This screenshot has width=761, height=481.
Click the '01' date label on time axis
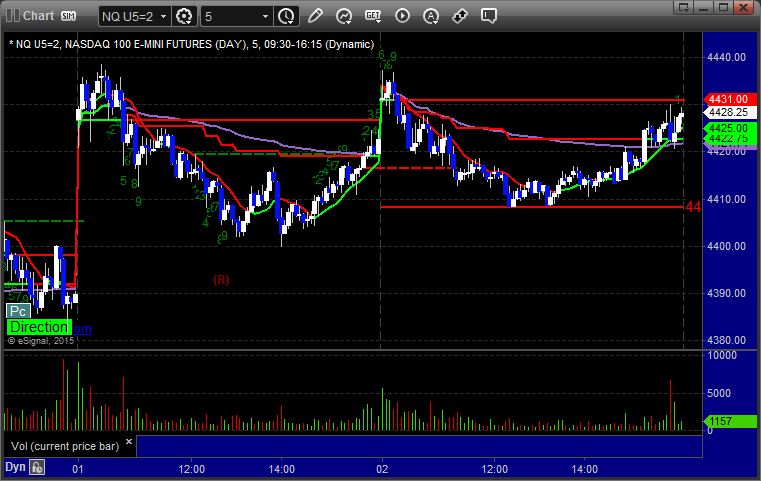pos(78,469)
